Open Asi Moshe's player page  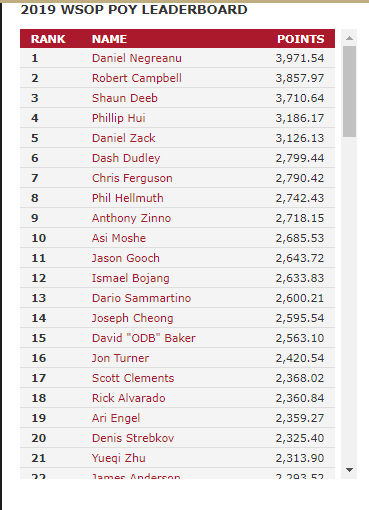[119, 238]
